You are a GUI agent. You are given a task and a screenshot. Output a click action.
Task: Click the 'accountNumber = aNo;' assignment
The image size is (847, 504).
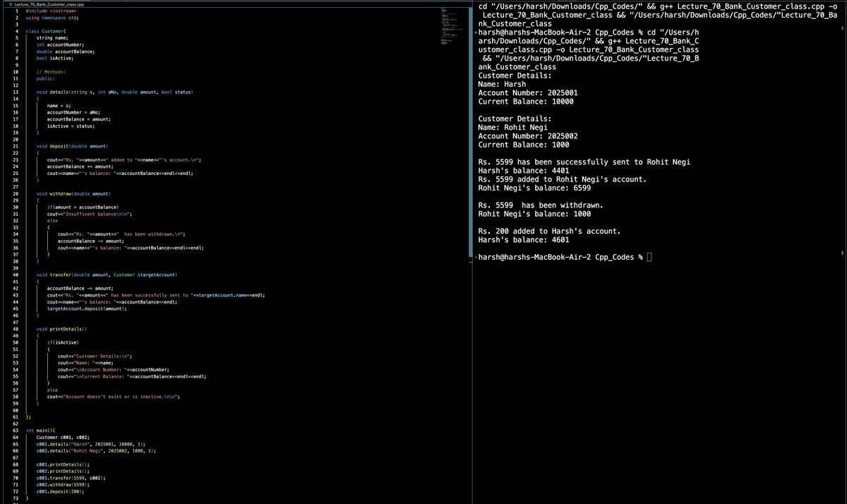(x=74, y=113)
